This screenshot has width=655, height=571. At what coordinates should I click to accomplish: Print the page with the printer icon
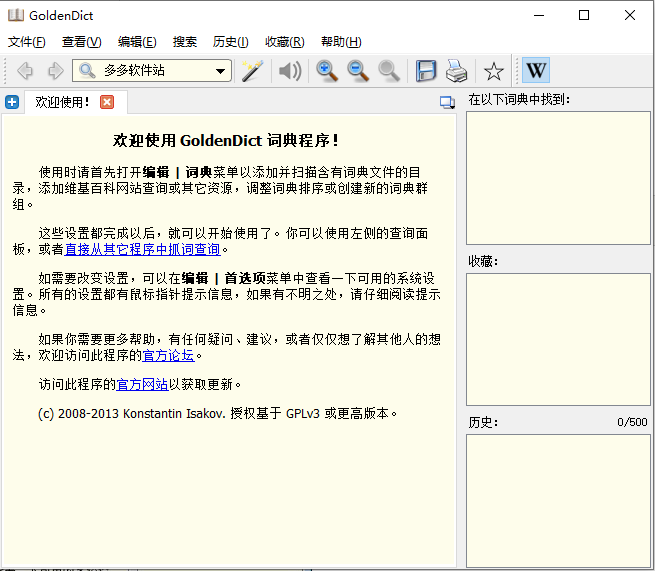click(456, 71)
